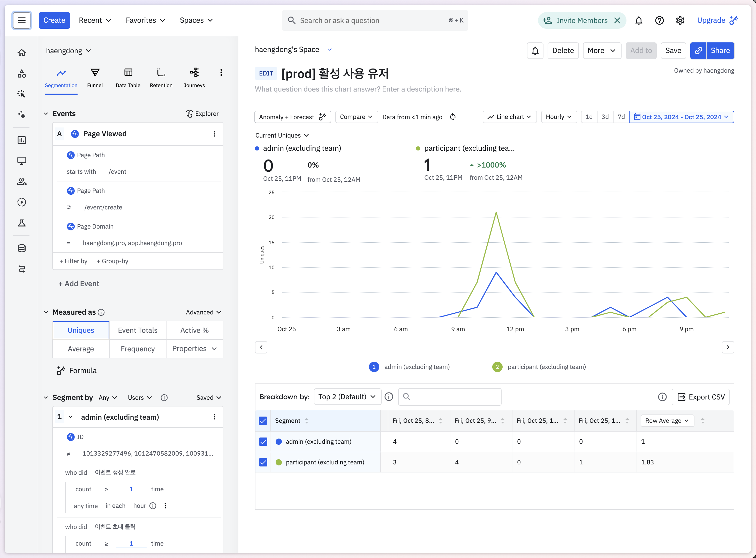Click the Save button
Screen dimensions: 756x558
coord(673,51)
